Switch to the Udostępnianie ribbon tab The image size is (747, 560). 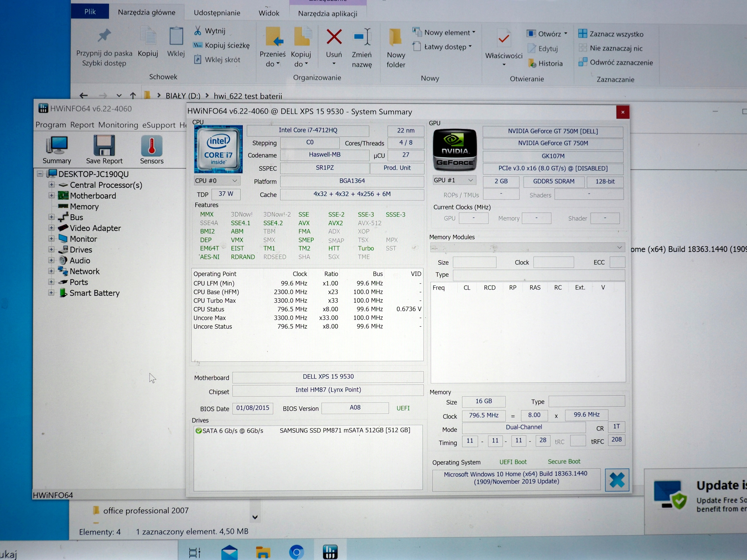[217, 13]
